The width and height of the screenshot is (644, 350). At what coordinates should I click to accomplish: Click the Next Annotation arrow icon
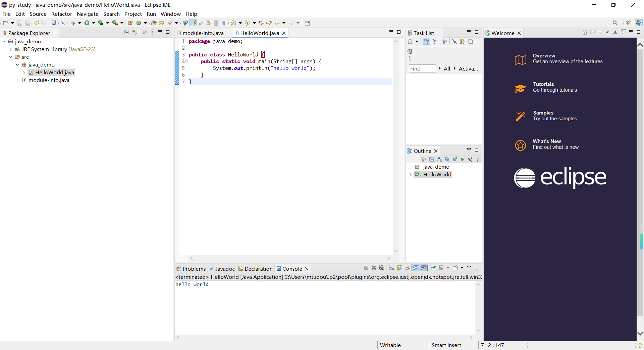[x=233, y=23]
